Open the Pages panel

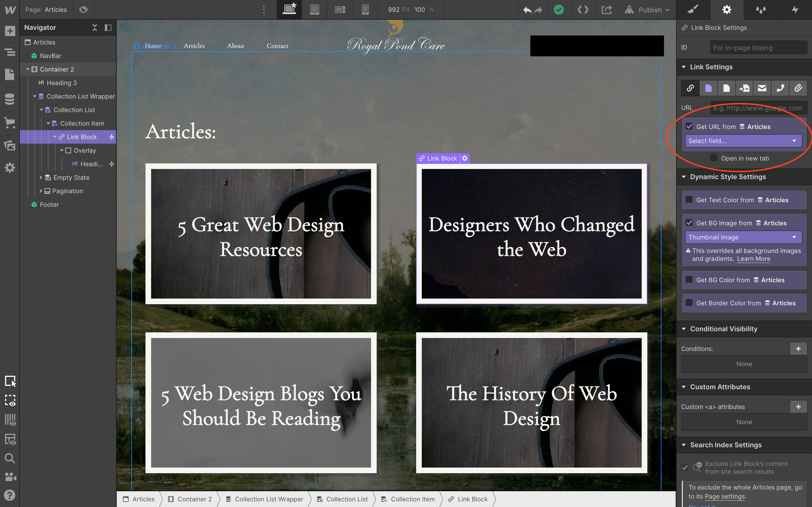click(x=10, y=74)
